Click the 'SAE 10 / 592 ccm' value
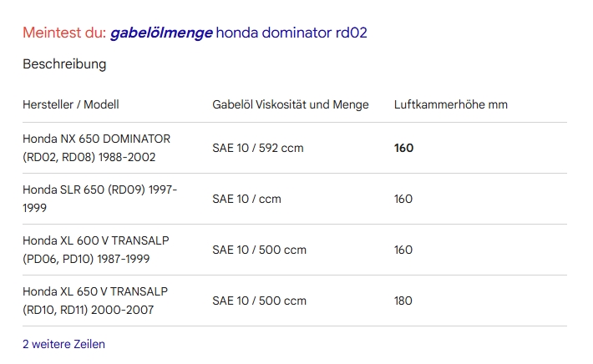593x364 pixels. coord(258,148)
